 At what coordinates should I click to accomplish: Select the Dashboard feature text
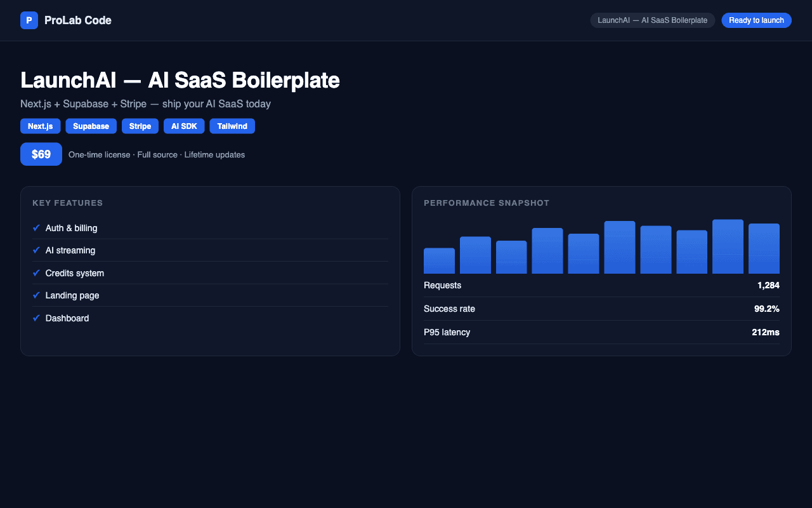point(67,318)
